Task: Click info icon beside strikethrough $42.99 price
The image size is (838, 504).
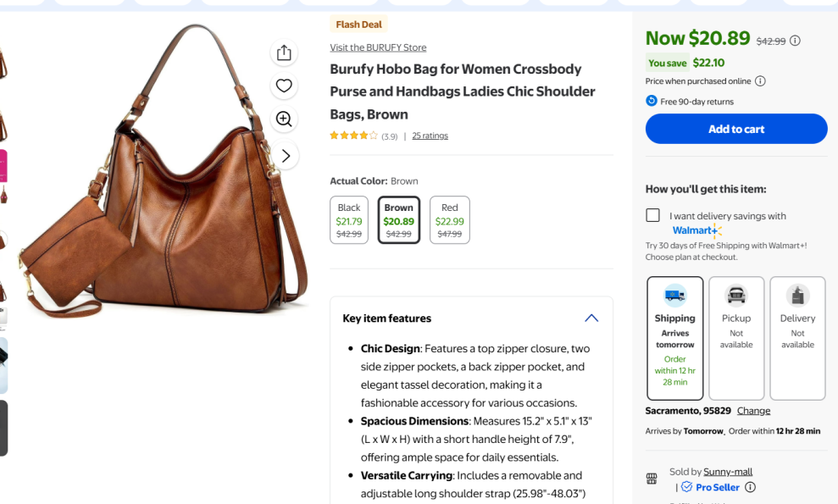Action: click(x=795, y=41)
